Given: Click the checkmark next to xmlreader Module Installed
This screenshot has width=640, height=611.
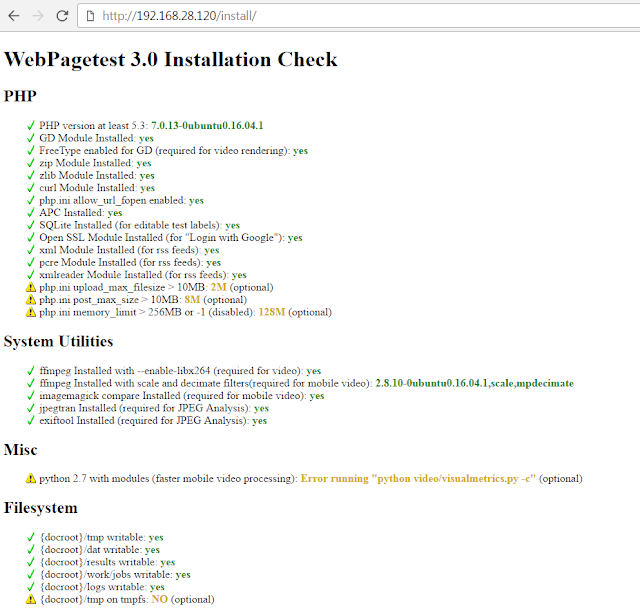Looking at the screenshot, I should tap(31, 275).
